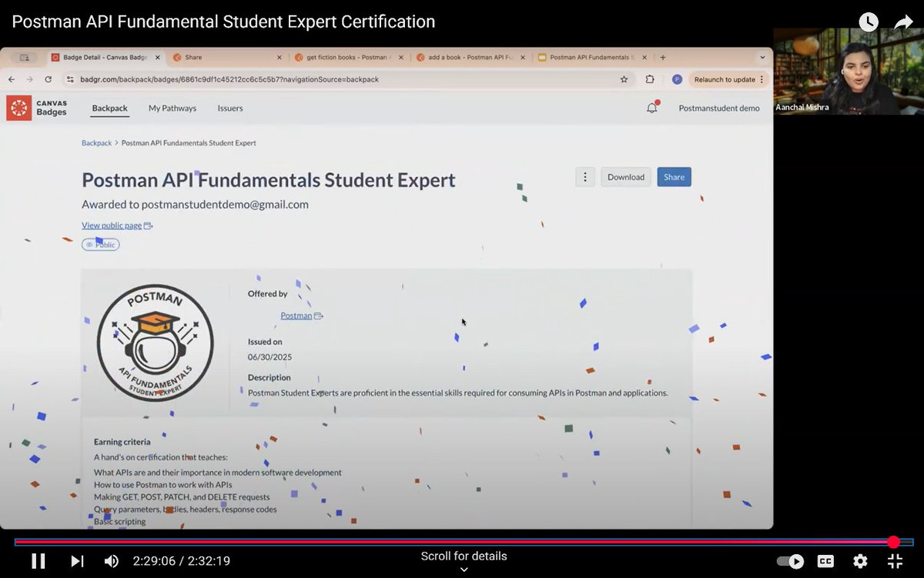
Task: Click the Canvas Badges logo
Action: [37, 108]
